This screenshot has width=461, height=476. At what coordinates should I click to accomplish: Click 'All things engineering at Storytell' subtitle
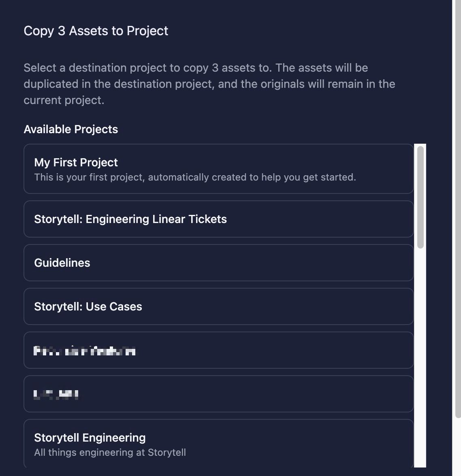point(110,453)
